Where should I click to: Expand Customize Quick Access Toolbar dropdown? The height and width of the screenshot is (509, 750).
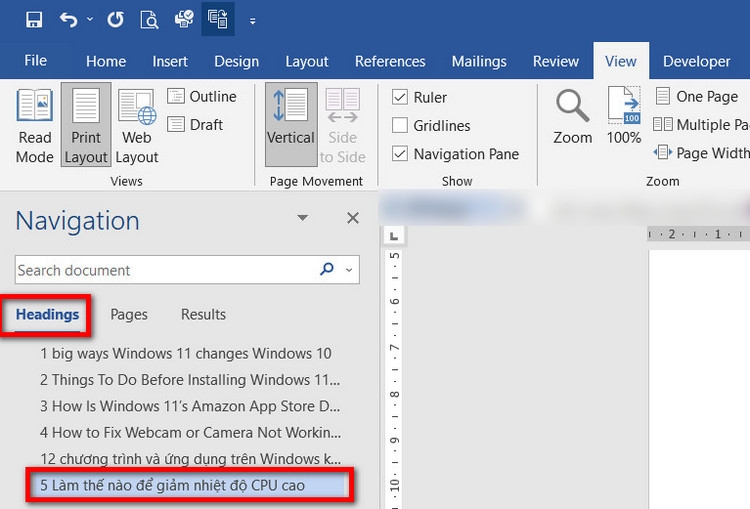click(x=252, y=20)
